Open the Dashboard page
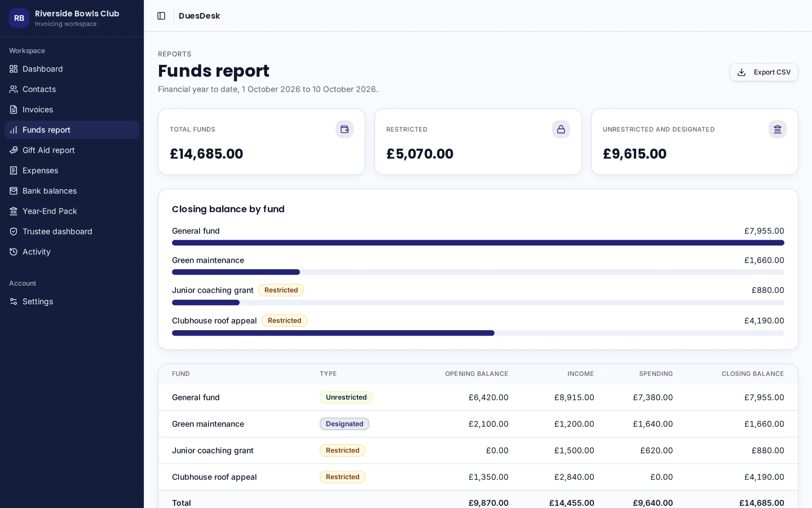The height and width of the screenshot is (508, 812). tap(72, 69)
